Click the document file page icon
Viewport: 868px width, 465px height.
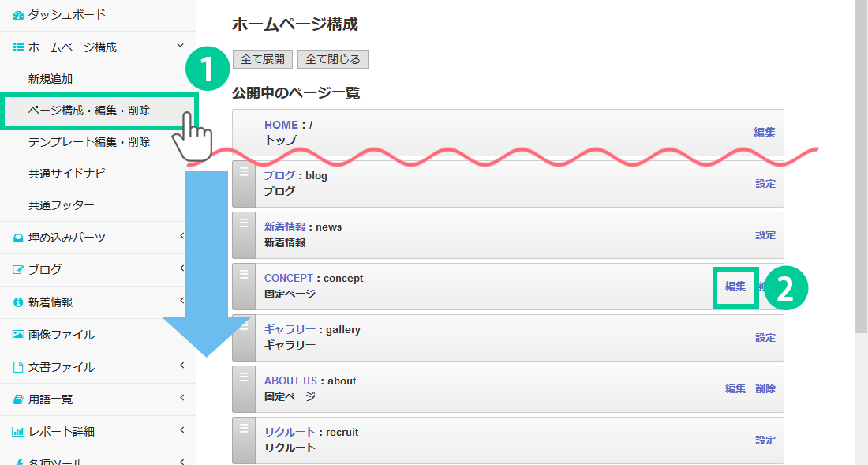pos(18,367)
